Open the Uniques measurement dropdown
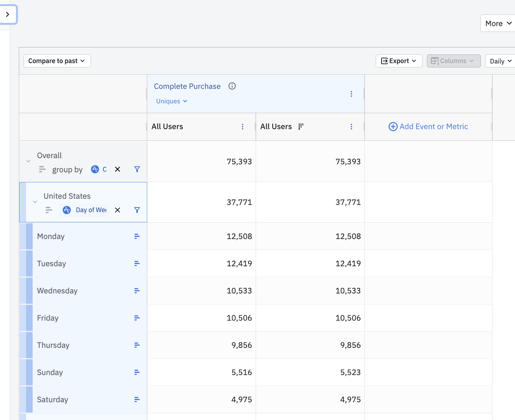Image resolution: width=515 pixels, height=420 pixels. (172, 101)
